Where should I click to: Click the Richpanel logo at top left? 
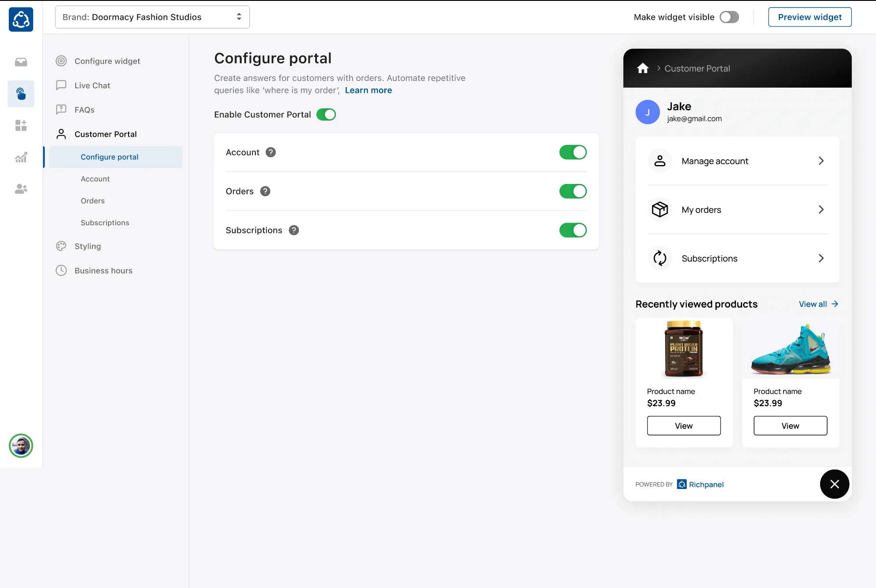tap(21, 19)
